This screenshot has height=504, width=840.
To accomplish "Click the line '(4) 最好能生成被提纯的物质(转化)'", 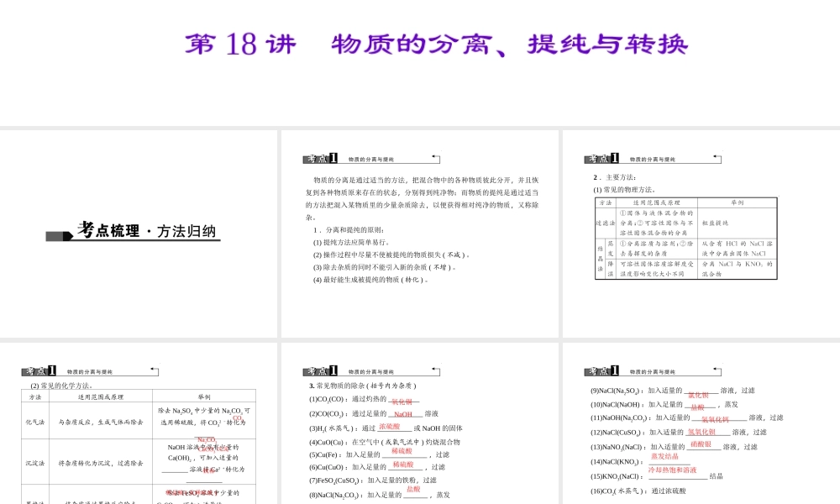I will [370, 280].
